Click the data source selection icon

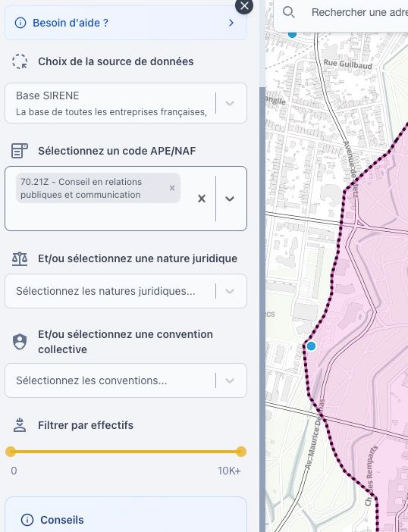click(x=20, y=61)
